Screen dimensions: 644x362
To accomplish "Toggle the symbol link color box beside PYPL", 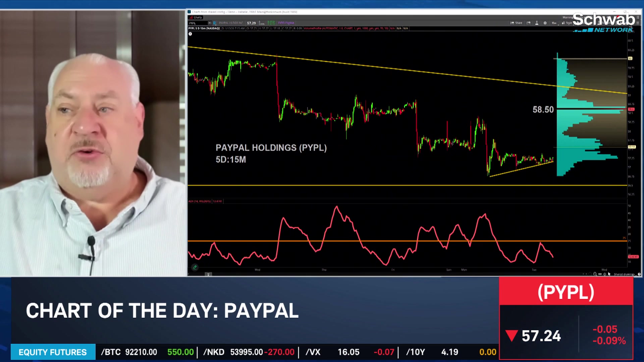I will [x=214, y=23].
